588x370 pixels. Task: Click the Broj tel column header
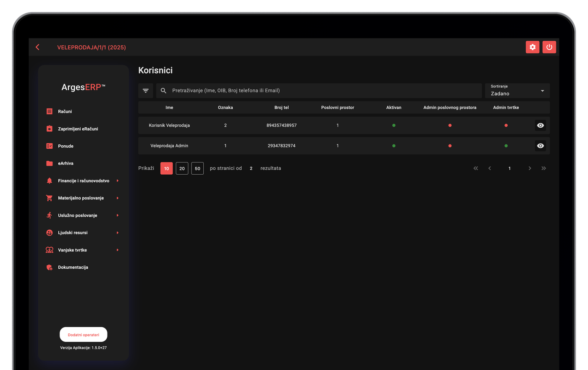pos(281,108)
